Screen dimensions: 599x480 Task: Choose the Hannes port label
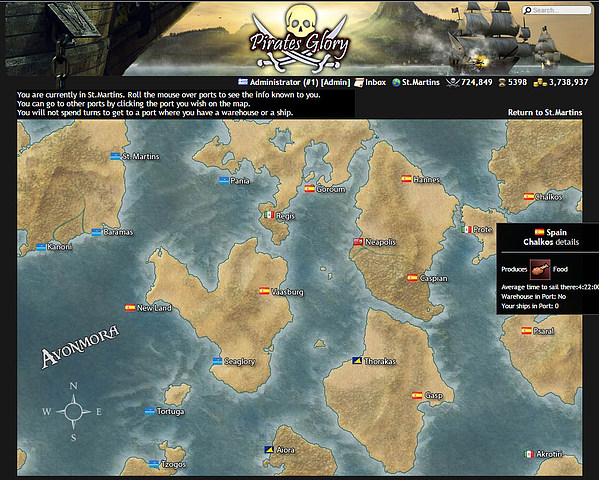[x=427, y=179]
